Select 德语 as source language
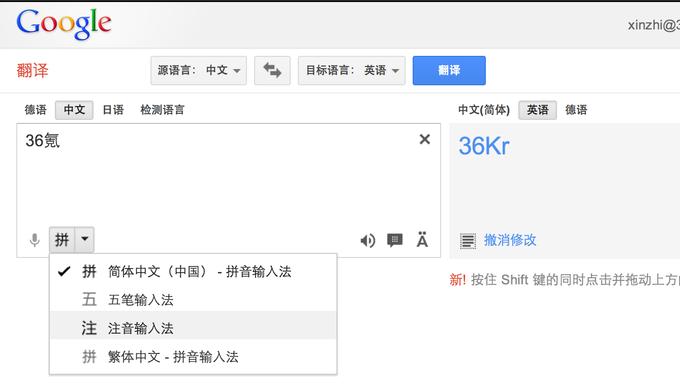680x390 pixels. 36,110
